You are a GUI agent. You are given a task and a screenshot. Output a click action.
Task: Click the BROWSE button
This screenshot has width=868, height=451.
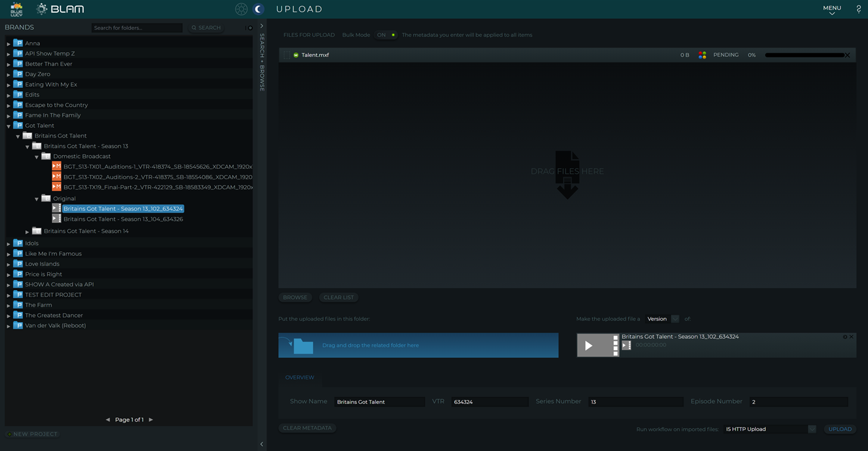295,297
